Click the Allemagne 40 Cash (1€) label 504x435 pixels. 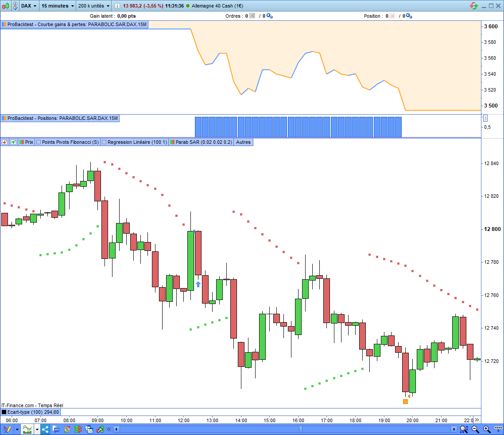coord(217,6)
